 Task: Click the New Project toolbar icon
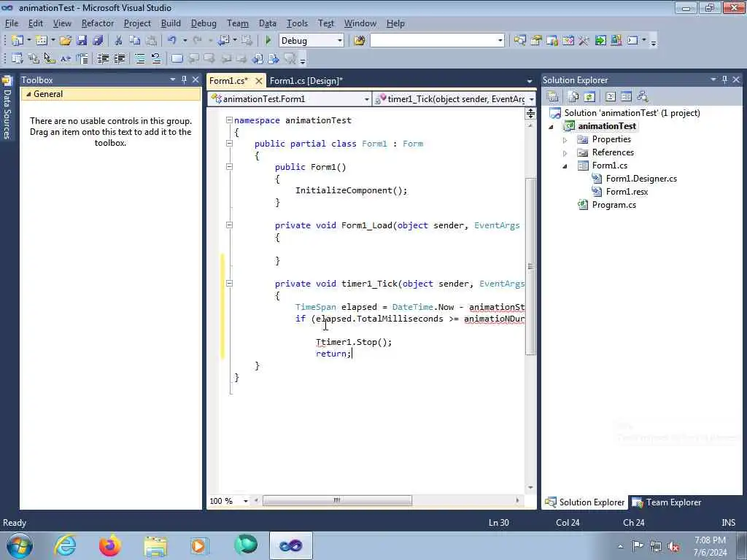click(x=18, y=41)
